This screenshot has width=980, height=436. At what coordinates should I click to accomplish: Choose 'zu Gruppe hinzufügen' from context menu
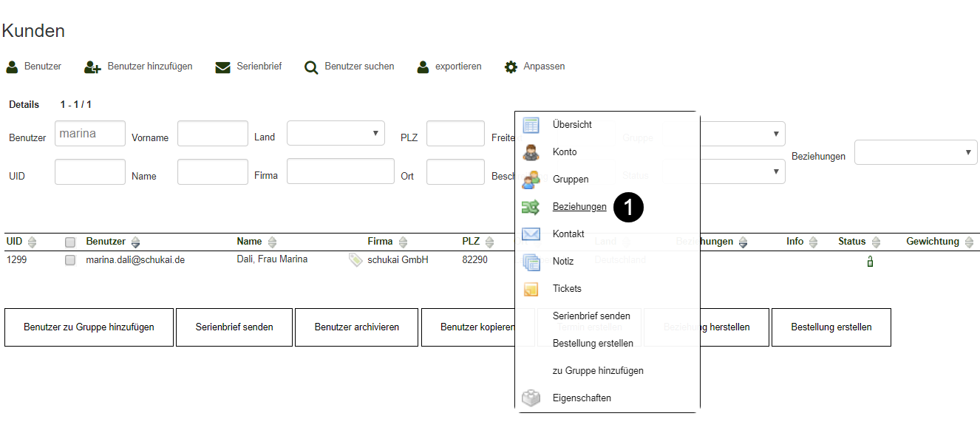tap(598, 371)
